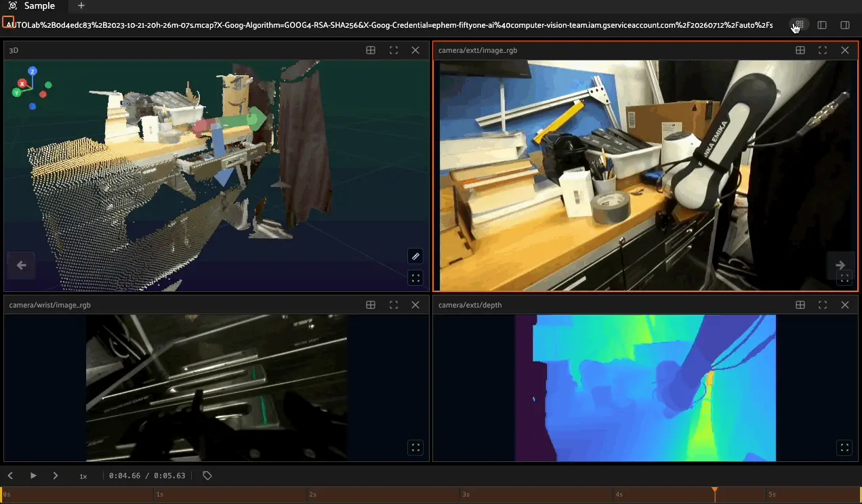This screenshot has width=862, height=504.
Task: Toggle the left sidebar panel
Action: [x=822, y=25]
